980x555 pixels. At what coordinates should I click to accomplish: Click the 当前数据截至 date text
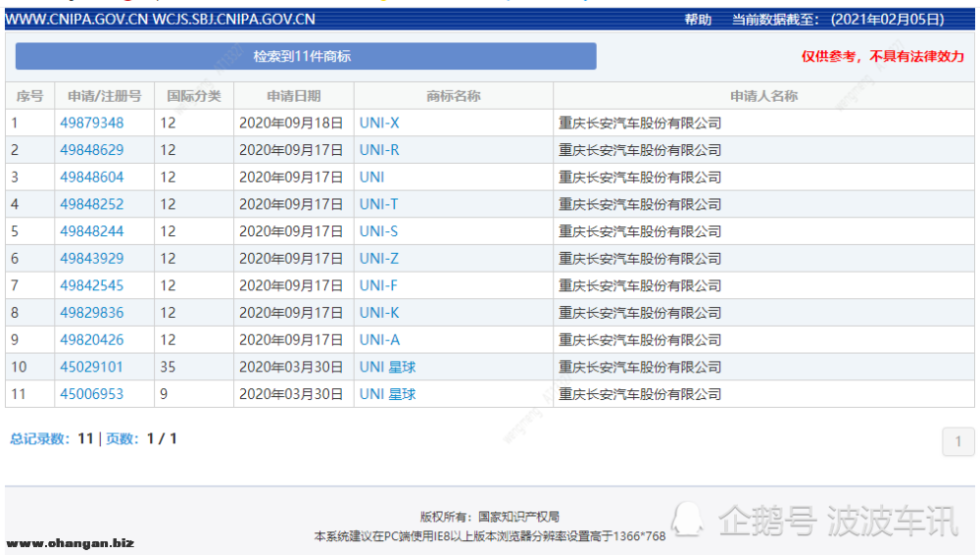pyautogui.click(x=838, y=20)
